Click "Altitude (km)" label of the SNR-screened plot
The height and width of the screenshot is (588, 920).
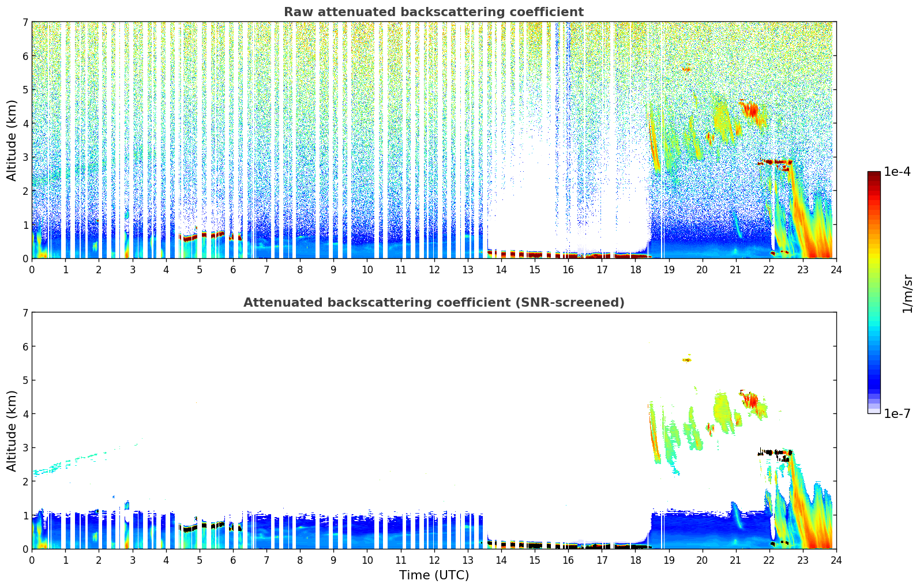[12, 431]
